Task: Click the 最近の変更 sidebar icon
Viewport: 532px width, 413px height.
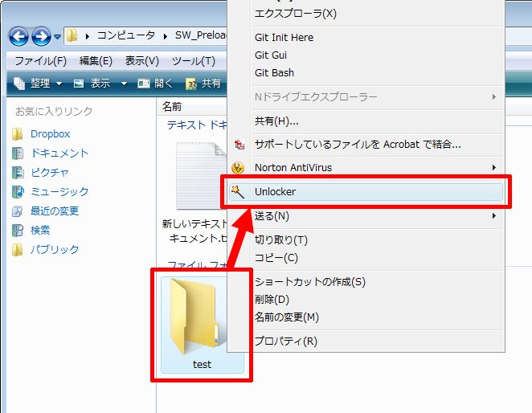Action: 18,211
